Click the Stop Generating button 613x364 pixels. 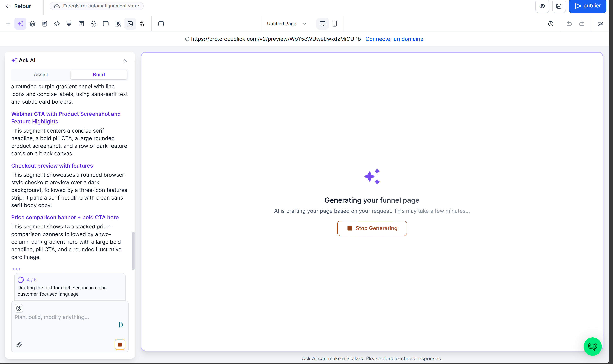coord(372,228)
